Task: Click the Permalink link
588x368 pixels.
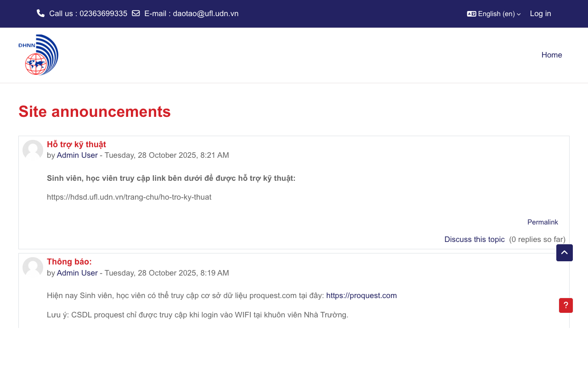Action: click(x=543, y=222)
